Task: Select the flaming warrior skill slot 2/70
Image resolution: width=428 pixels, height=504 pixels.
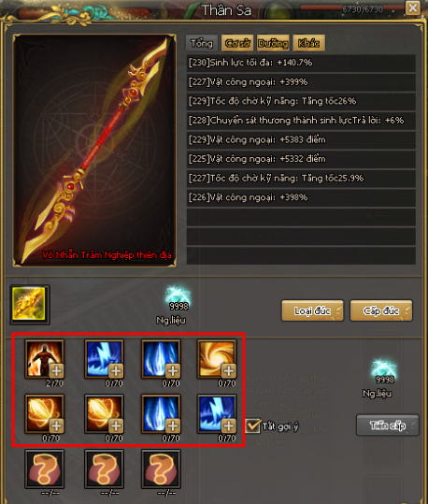Action: (45, 359)
